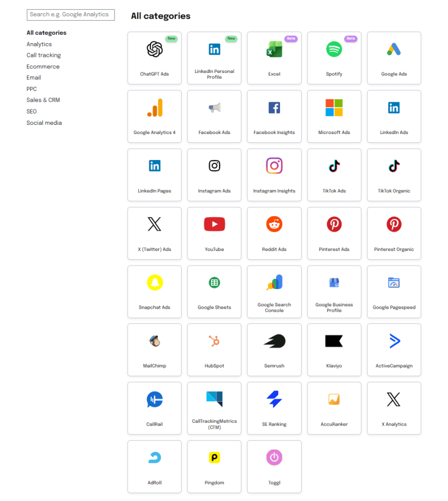
Task: Open the Reddit Ads icon
Action: [274, 224]
